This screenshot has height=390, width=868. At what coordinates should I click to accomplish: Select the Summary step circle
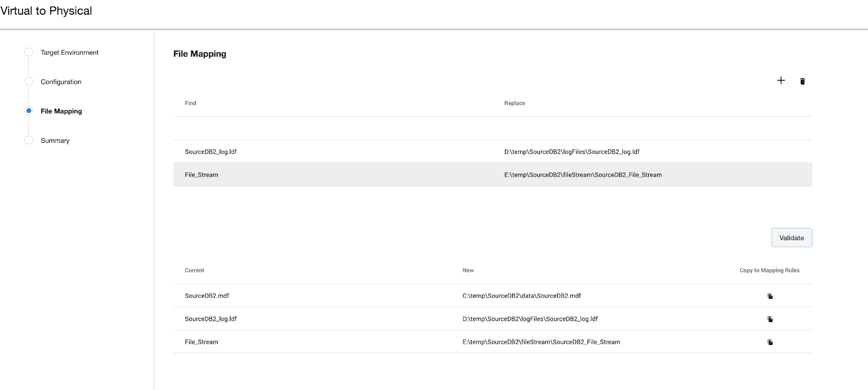[x=29, y=140]
